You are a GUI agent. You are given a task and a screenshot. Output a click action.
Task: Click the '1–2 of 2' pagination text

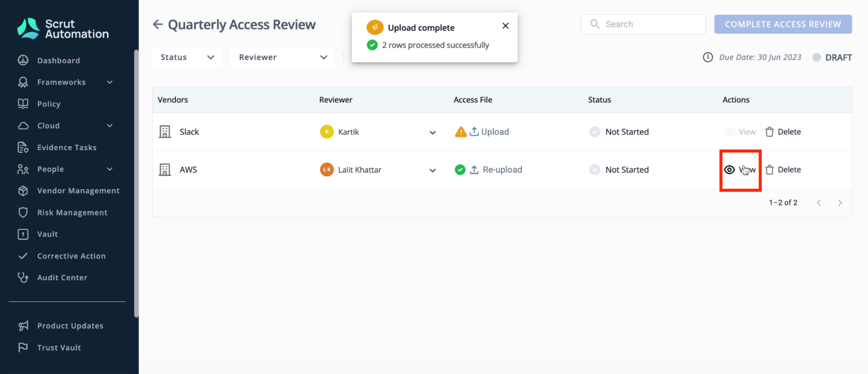pos(783,202)
